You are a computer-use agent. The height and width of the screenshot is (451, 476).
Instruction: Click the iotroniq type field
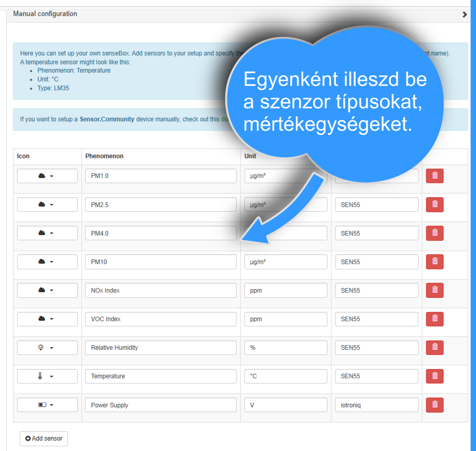pyautogui.click(x=376, y=405)
